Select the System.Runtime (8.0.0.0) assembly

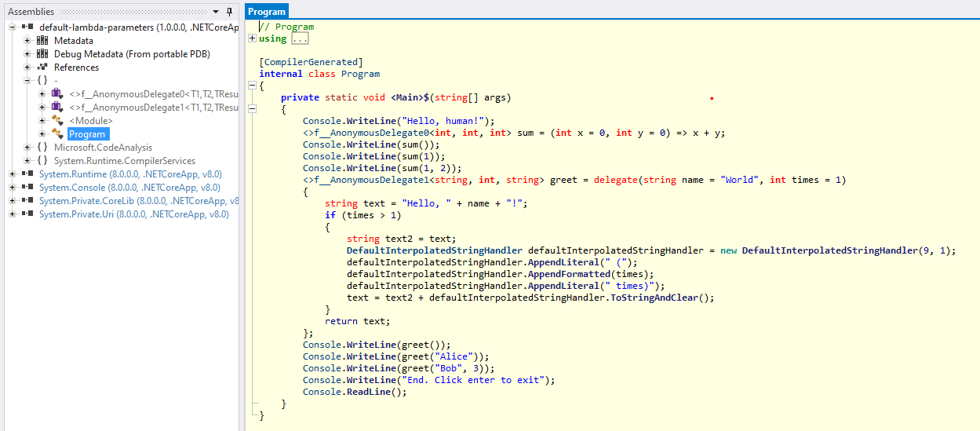click(x=130, y=174)
